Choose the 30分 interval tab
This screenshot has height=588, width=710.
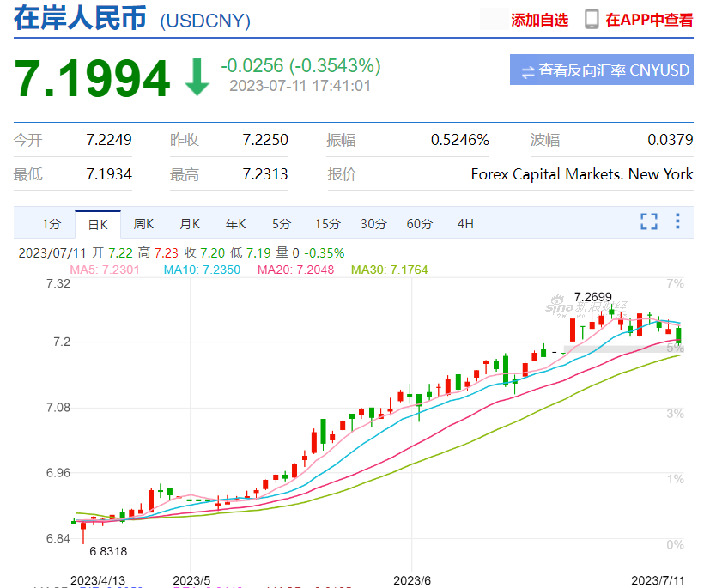coord(373,224)
